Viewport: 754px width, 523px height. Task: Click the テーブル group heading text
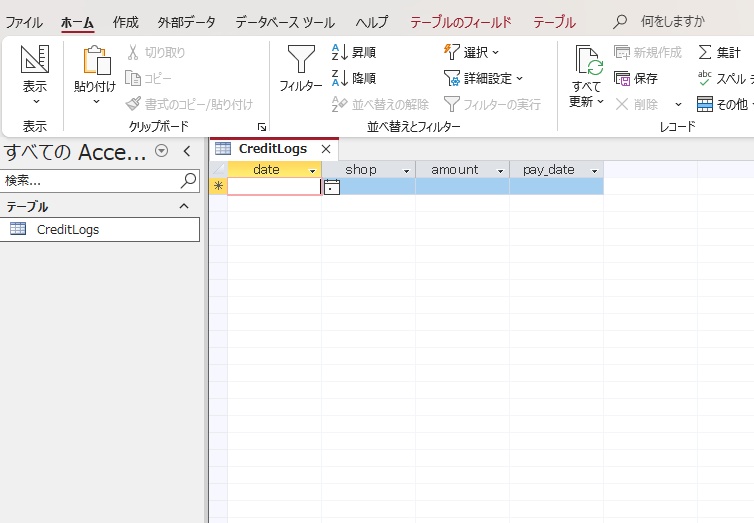27,207
